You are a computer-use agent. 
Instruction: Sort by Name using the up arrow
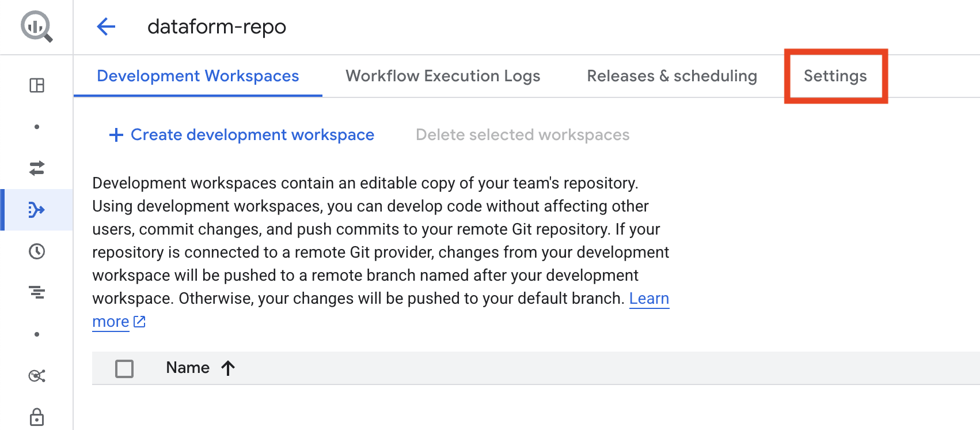[x=228, y=368]
